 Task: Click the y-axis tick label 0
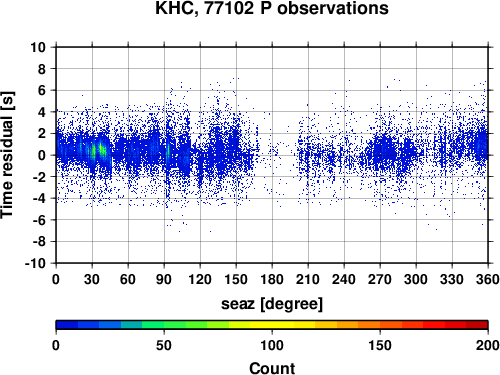point(42,155)
